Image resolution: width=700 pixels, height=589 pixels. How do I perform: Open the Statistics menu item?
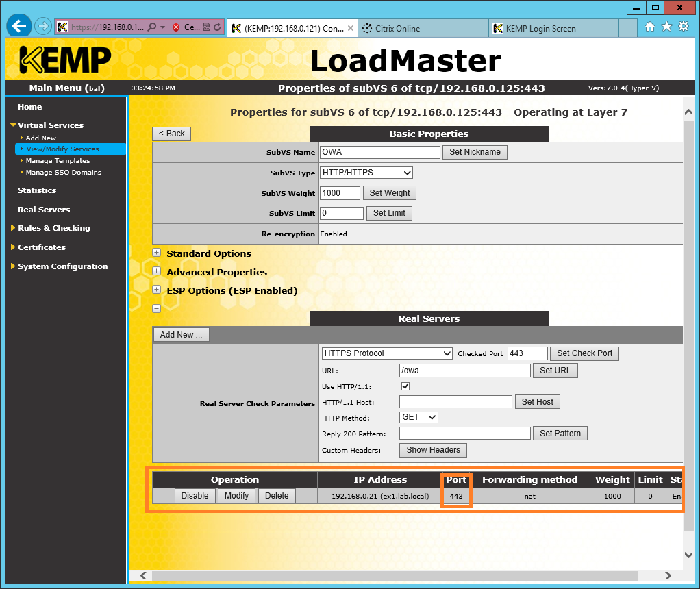coord(36,190)
